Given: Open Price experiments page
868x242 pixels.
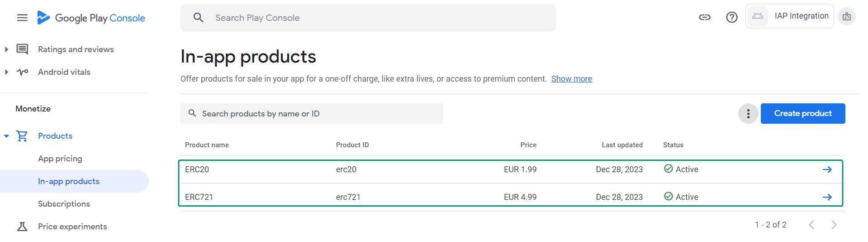Looking at the screenshot, I should [x=72, y=227].
